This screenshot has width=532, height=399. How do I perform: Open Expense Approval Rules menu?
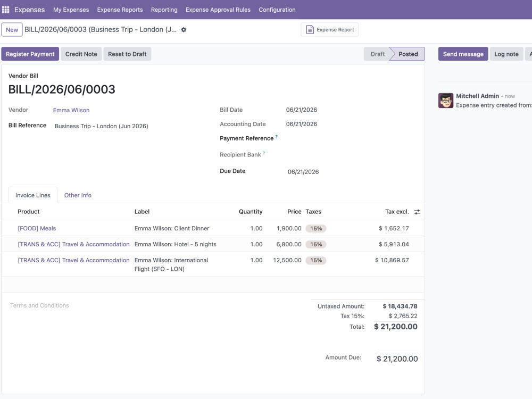pyautogui.click(x=218, y=10)
